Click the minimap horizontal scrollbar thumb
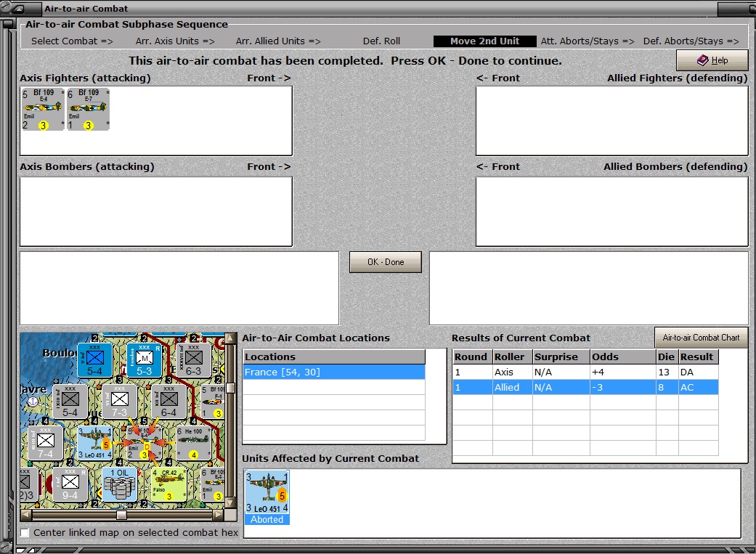Image resolution: width=756 pixels, height=554 pixels. pos(121,515)
